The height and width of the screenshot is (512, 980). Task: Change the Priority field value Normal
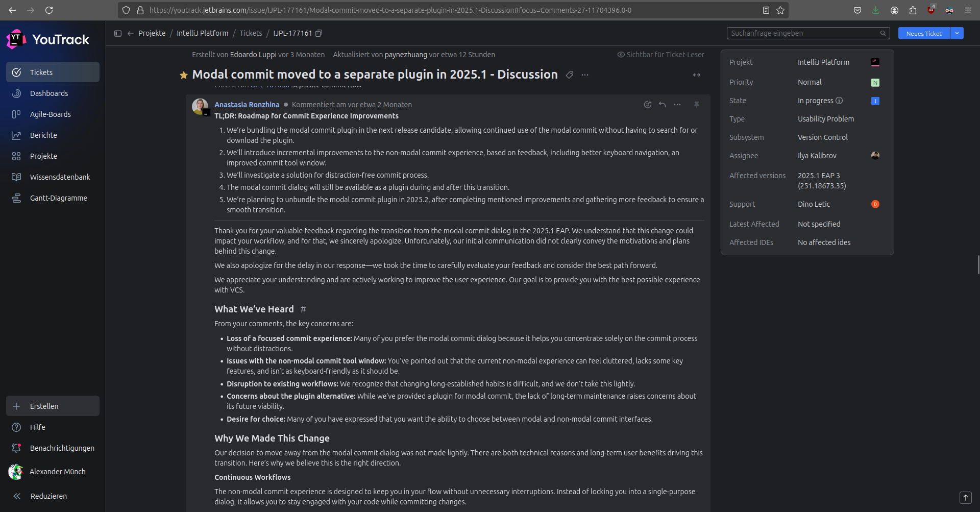(810, 82)
